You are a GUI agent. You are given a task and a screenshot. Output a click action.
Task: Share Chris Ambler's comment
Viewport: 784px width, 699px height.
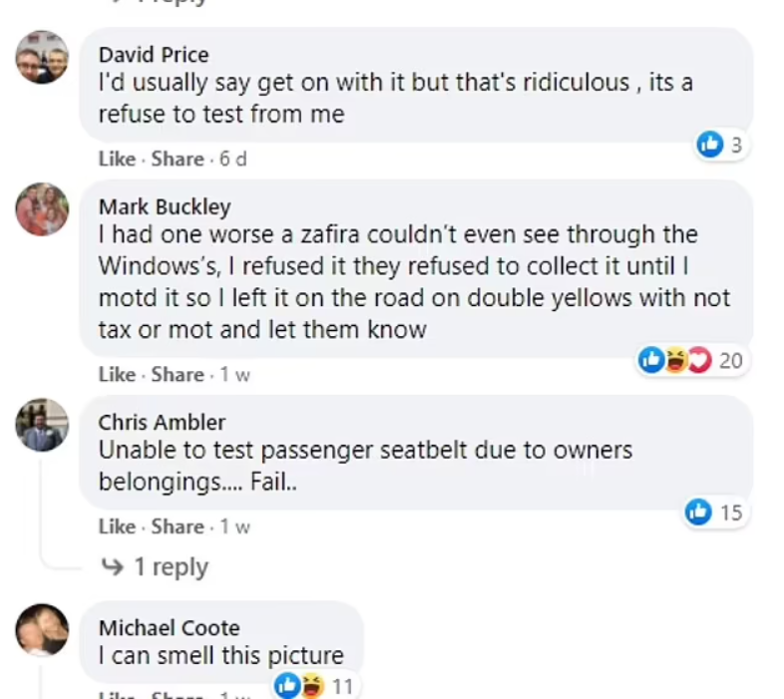click(x=177, y=525)
